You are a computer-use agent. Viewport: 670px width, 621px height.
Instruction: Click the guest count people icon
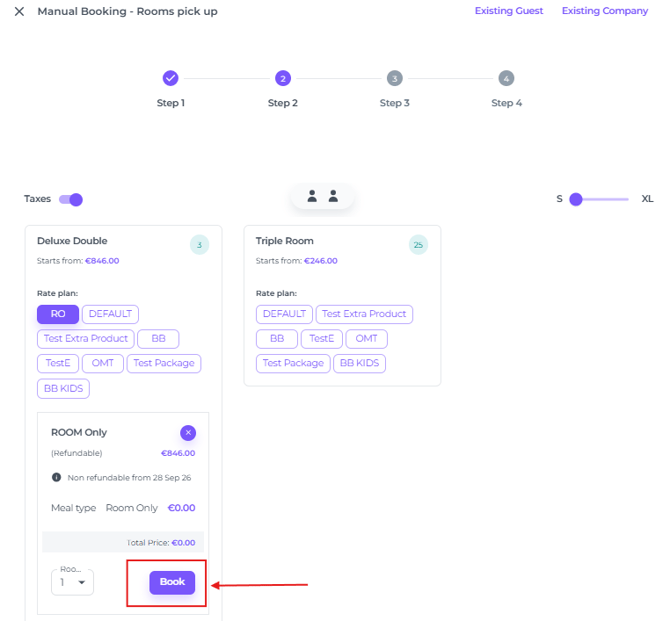(x=322, y=197)
